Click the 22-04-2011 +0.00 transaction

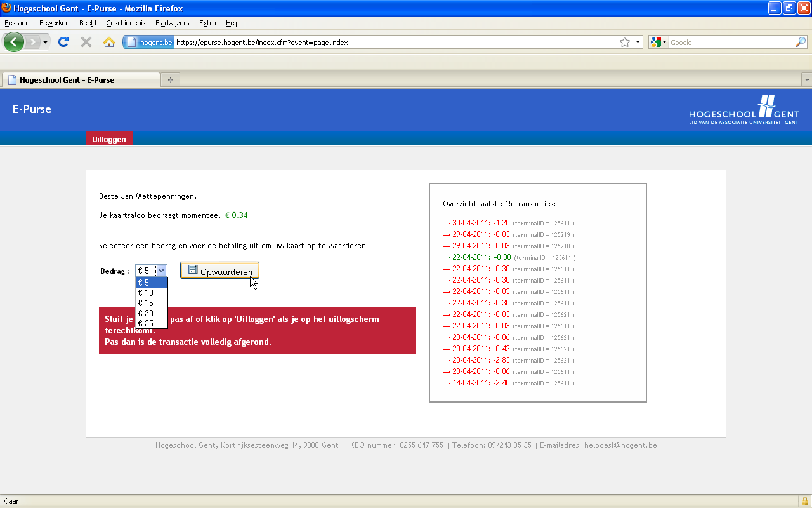pyautogui.click(x=509, y=257)
